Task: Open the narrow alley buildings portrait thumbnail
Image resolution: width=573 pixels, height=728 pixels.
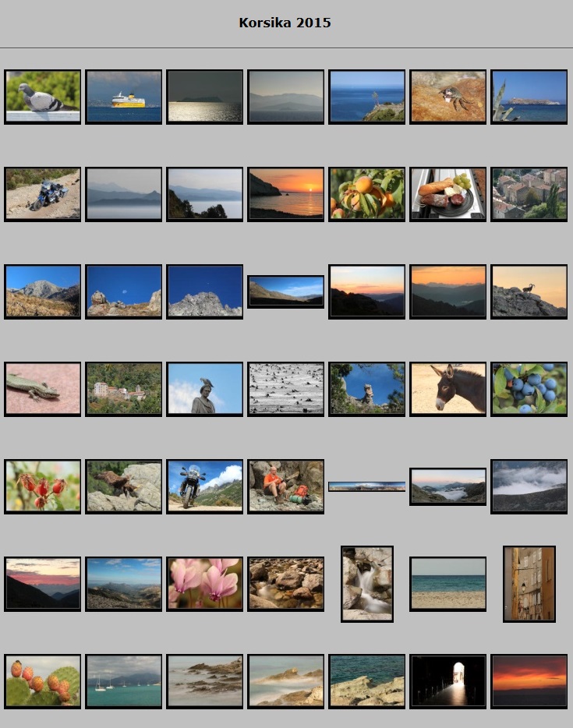Action: (x=529, y=583)
